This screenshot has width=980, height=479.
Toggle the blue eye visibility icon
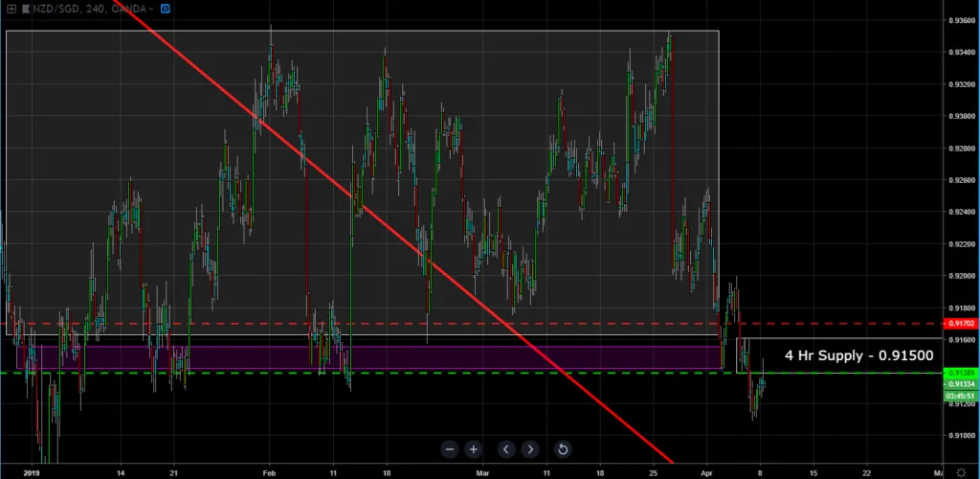(165, 9)
